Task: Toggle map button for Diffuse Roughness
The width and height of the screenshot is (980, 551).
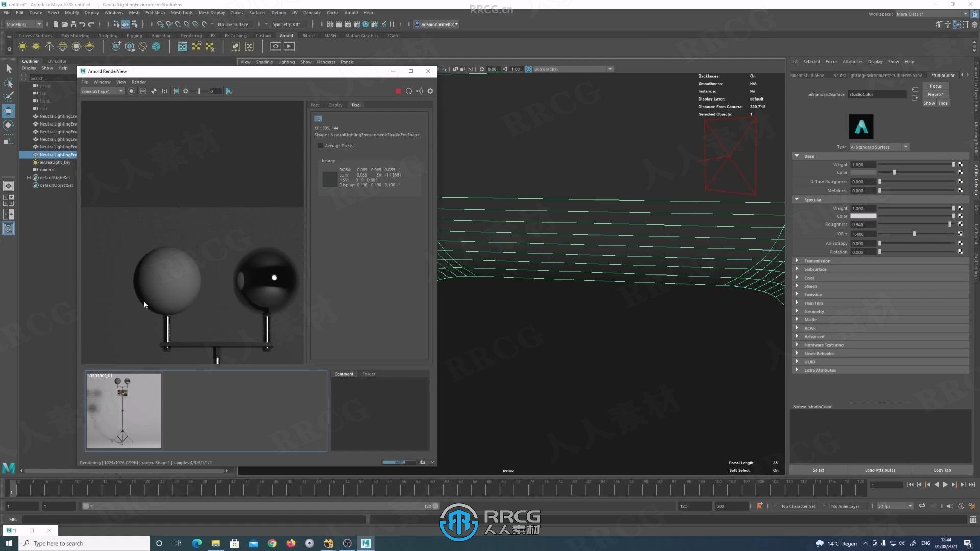Action: tap(961, 181)
